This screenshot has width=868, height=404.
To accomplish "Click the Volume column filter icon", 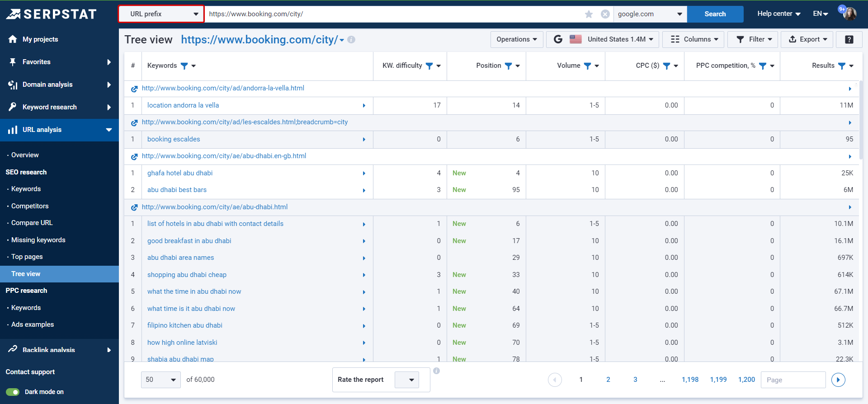I will tap(587, 66).
